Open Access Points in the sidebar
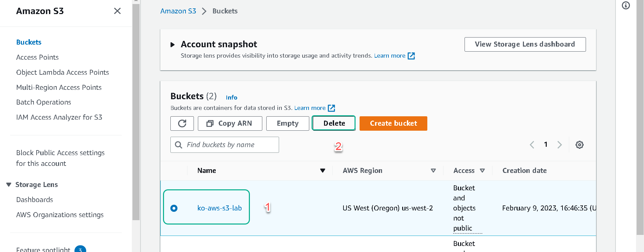Image resolution: width=644 pixels, height=252 pixels. click(x=38, y=57)
